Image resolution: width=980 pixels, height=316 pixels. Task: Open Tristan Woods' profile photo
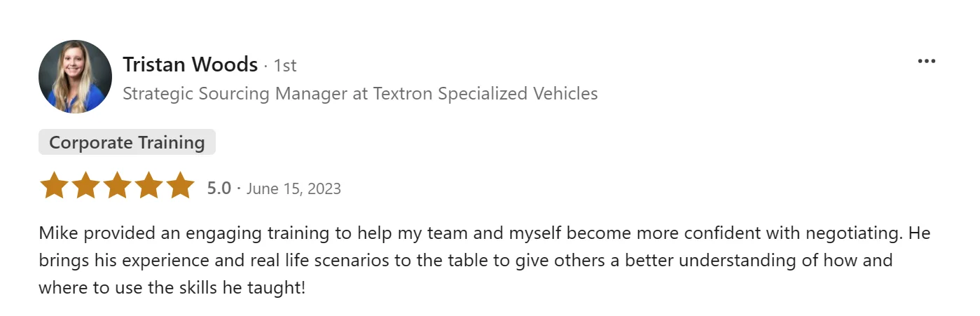pyautogui.click(x=75, y=76)
